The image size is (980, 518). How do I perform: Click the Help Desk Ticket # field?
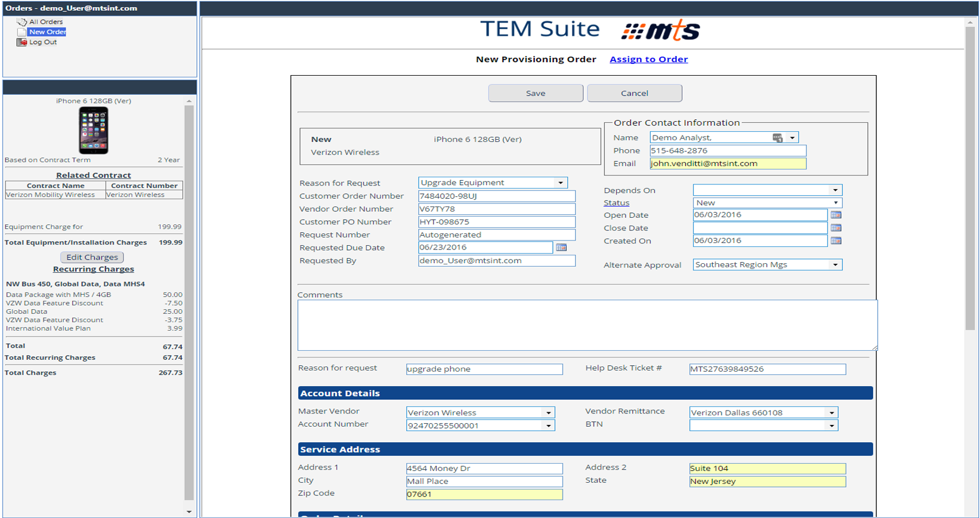click(x=767, y=369)
